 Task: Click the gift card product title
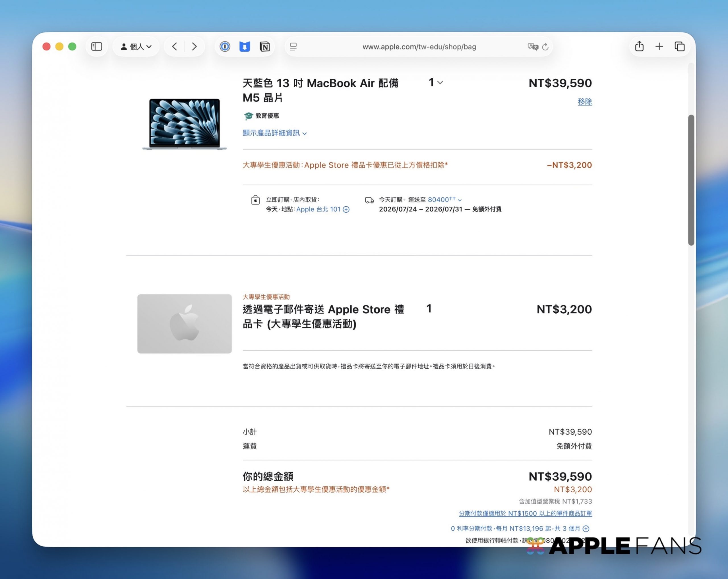[x=324, y=316]
